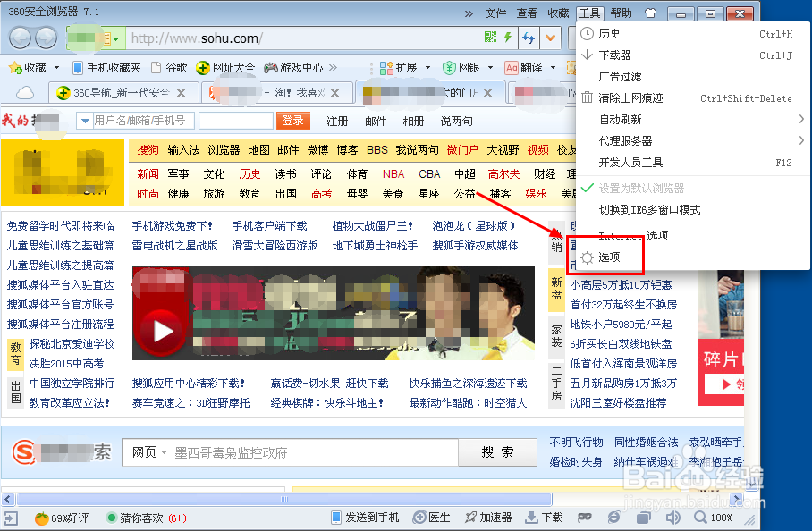Open the 翻译 translate button
The height and width of the screenshot is (531, 812).
pyautogui.click(x=524, y=68)
